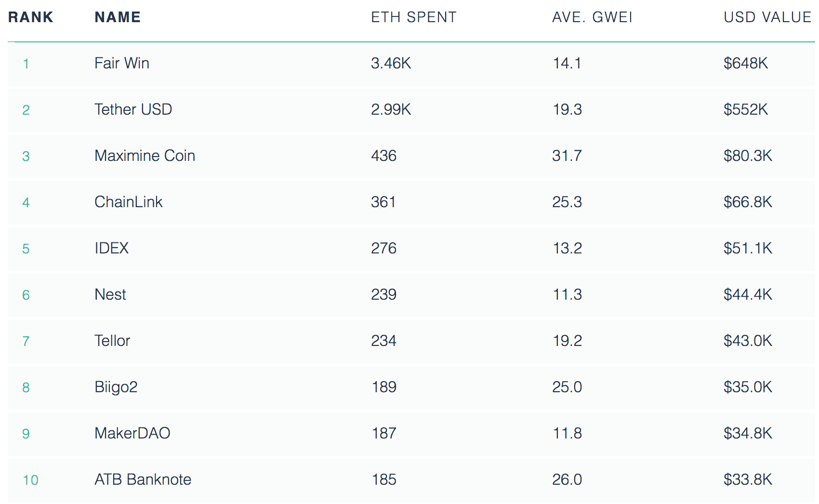The height and width of the screenshot is (504, 819).
Task: Click the Tellor name
Action: tap(112, 341)
